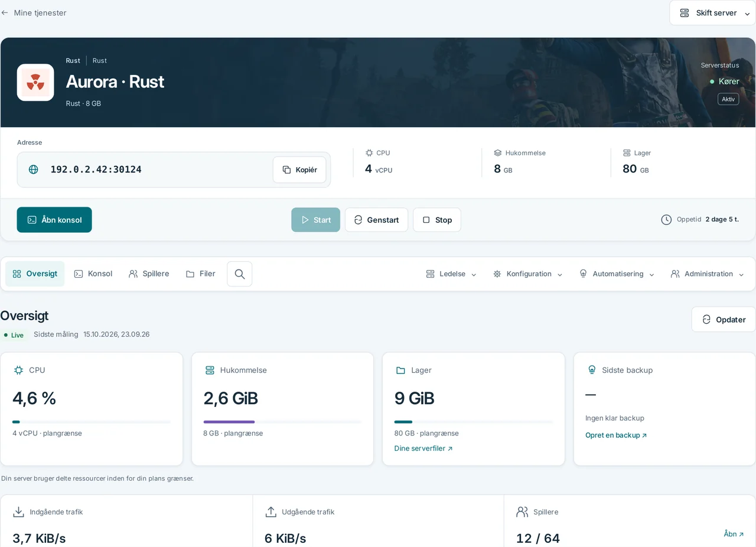Click the storage icon next to Lager 80 GB
The image size is (756, 547).
point(627,153)
